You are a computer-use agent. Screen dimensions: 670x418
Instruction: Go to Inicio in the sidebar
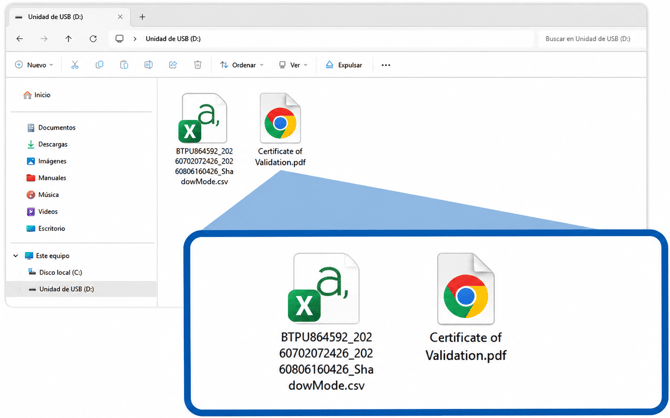(37, 95)
